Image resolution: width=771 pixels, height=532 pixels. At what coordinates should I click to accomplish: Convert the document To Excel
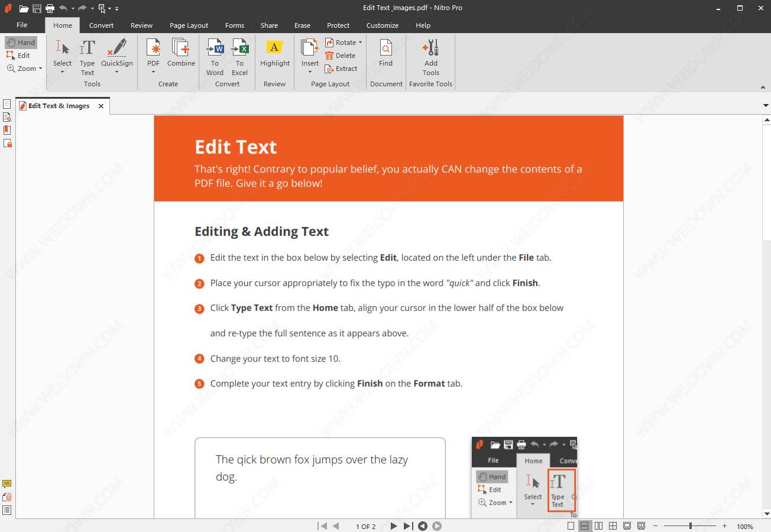point(239,57)
